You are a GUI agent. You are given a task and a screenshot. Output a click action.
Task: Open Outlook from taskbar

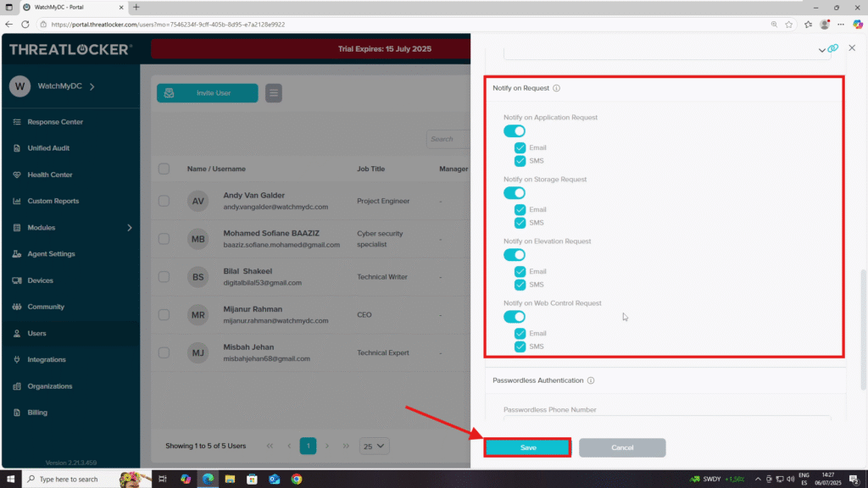click(274, 480)
